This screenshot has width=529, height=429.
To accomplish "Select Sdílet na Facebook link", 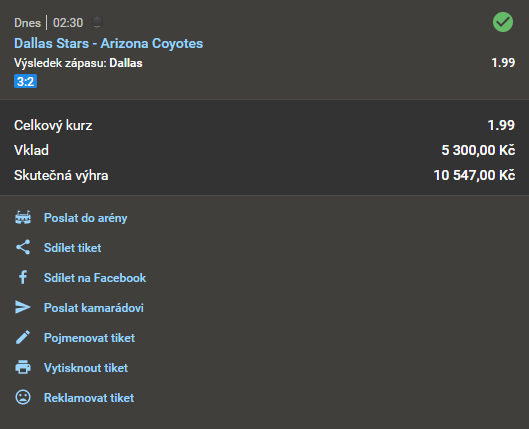I will [95, 278].
